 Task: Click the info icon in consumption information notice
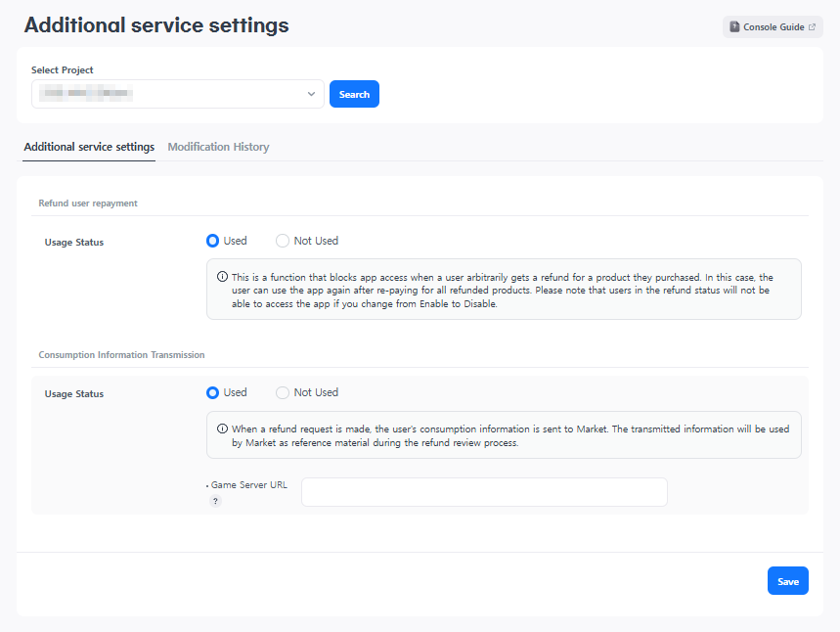tap(222, 429)
